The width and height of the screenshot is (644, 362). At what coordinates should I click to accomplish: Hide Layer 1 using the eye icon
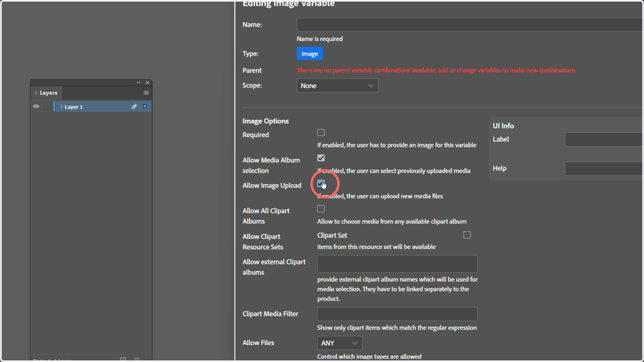point(36,106)
